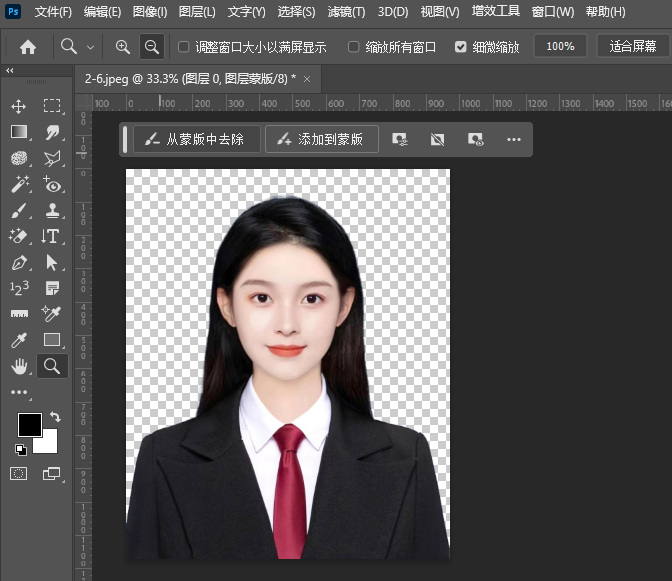Select the Brush tool
Screen dimensions: 672x581
tap(19, 211)
